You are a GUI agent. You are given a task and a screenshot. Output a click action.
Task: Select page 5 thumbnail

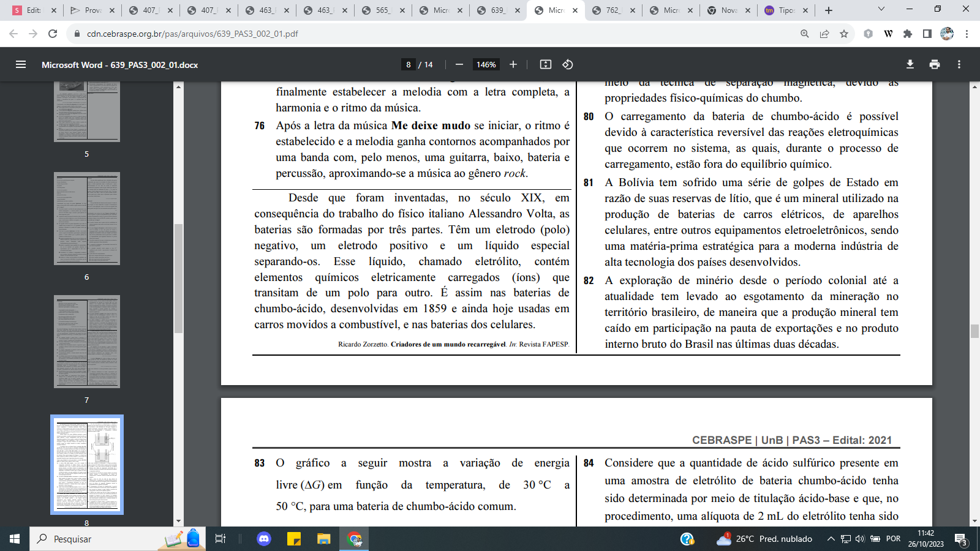[87, 111]
